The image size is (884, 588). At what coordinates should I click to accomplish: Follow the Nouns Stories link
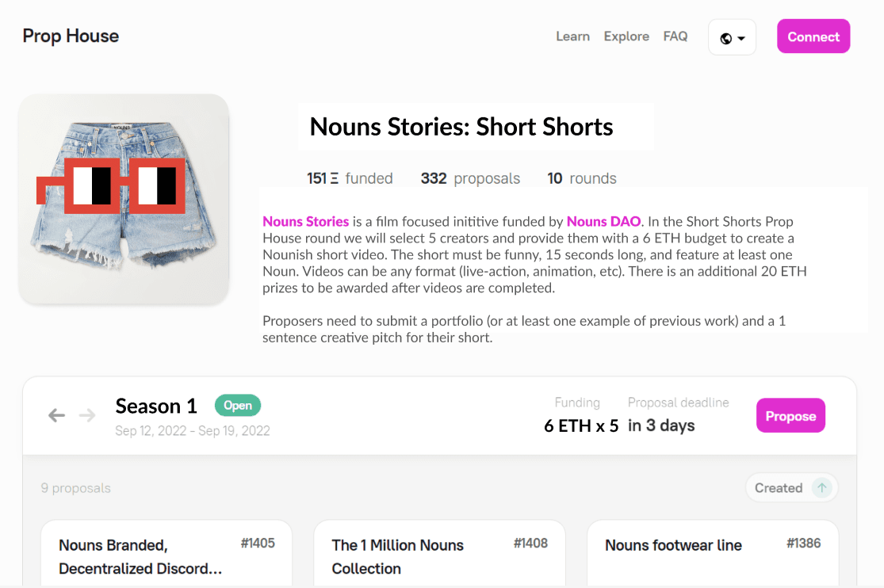(306, 222)
